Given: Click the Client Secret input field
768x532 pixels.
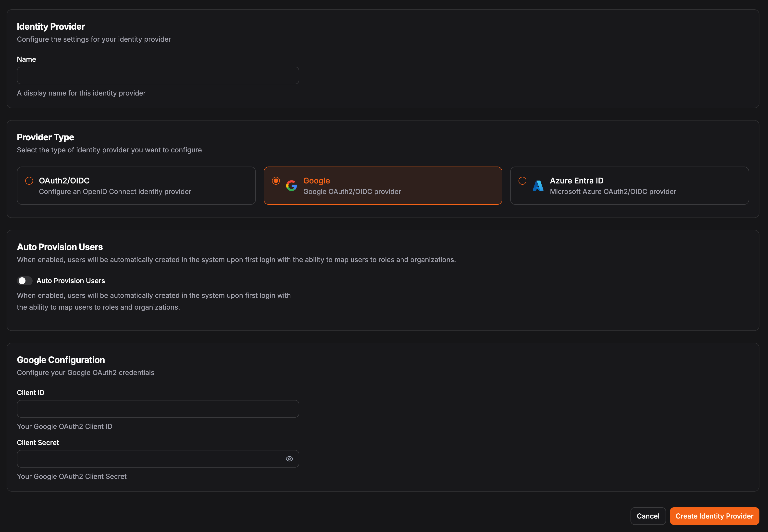Looking at the screenshot, I should click(x=147, y=458).
